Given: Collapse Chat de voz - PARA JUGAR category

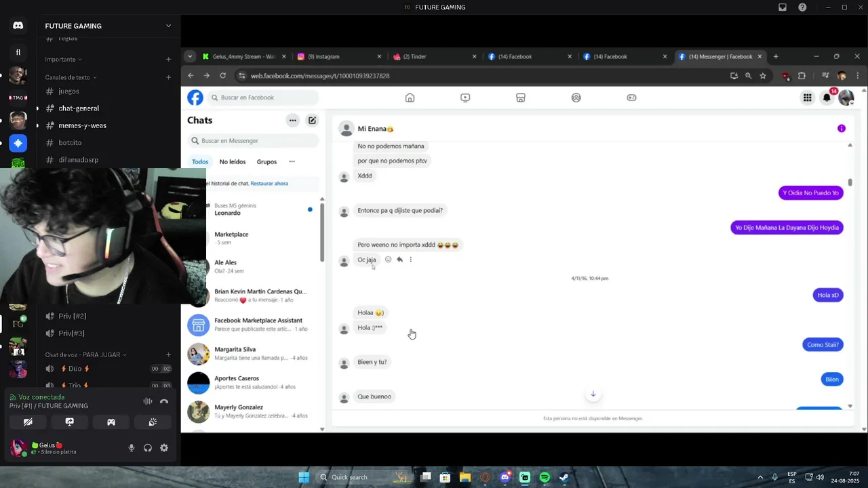Looking at the screenshot, I should (86, 354).
